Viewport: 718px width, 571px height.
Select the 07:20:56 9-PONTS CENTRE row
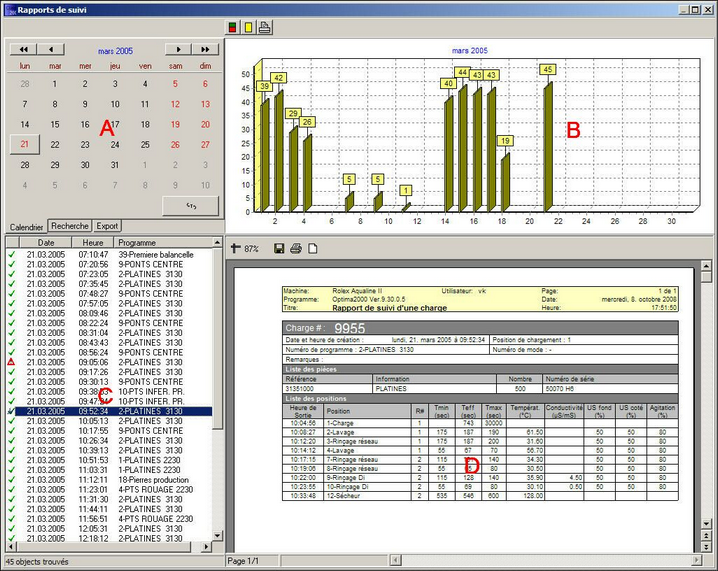[110, 264]
